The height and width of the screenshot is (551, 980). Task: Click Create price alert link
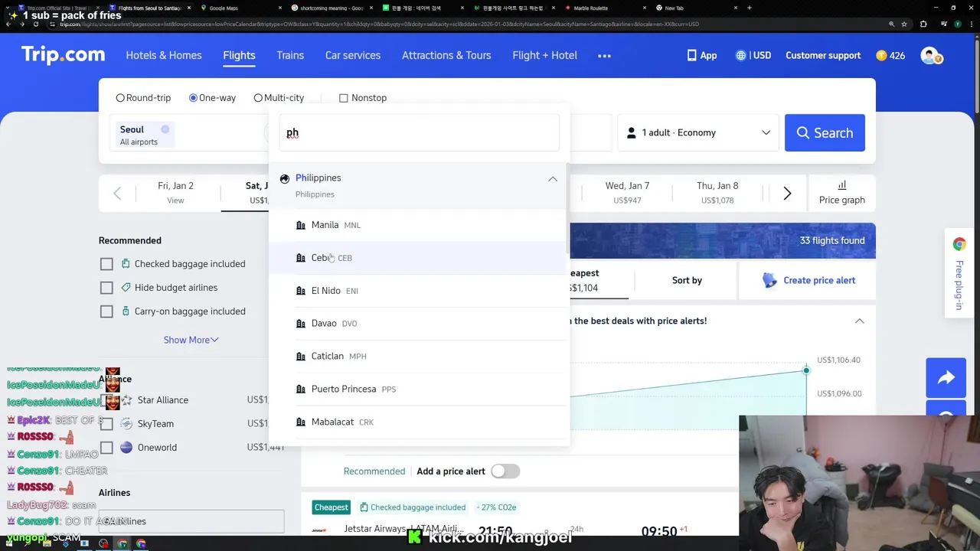tap(819, 280)
